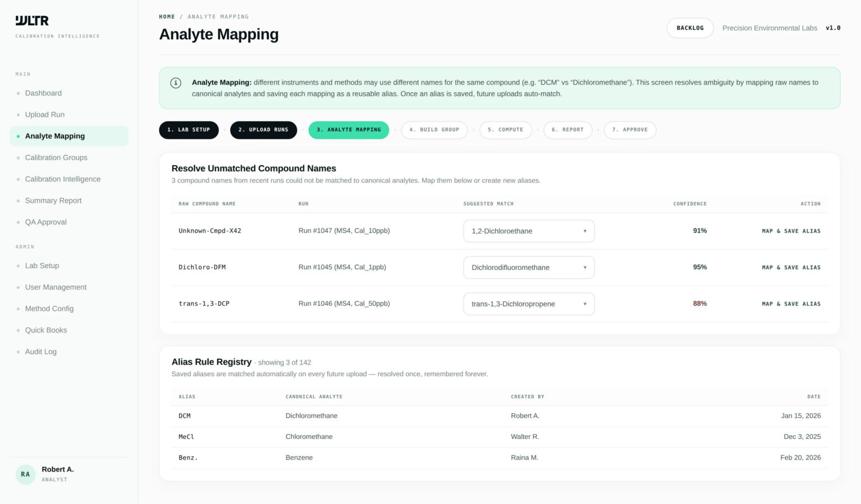Image resolution: width=861 pixels, height=504 pixels.
Task: Open suggested match dropdown for Dichloro-DFM
Action: [529, 268]
